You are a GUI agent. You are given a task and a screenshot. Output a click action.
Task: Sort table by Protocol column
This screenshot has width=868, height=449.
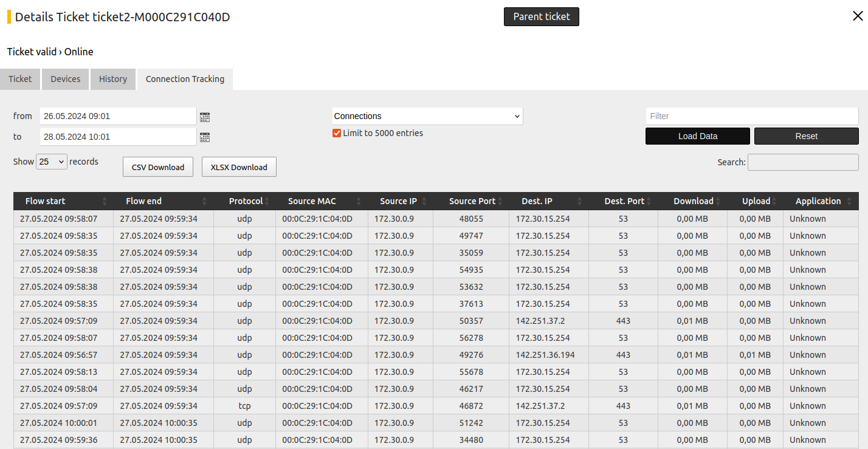click(x=245, y=201)
